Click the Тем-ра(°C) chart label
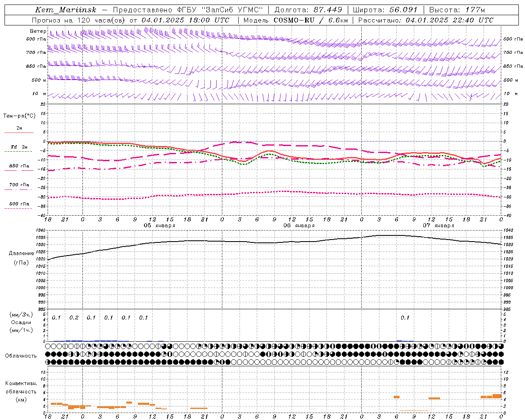Screen dimensions: 525x420 tap(19, 116)
